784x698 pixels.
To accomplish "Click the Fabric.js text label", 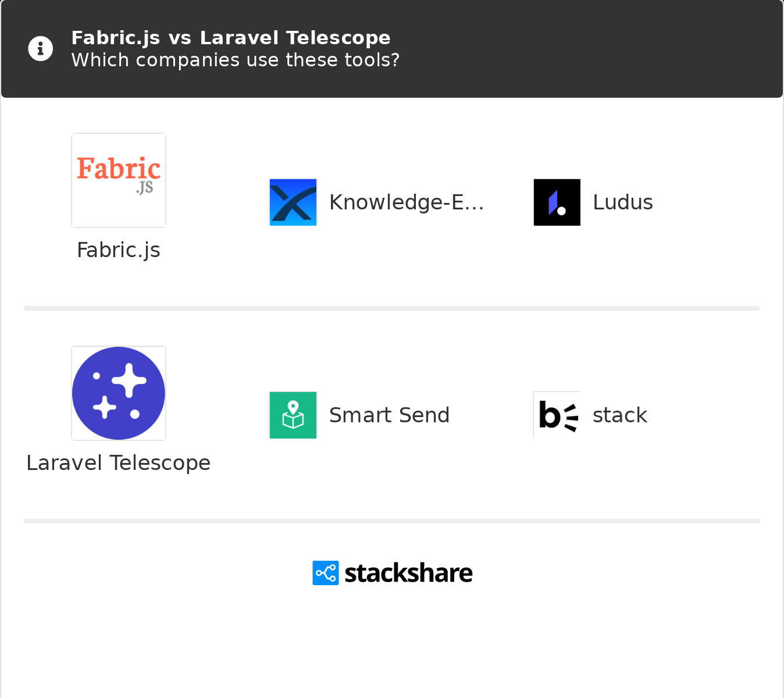I will [x=119, y=250].
